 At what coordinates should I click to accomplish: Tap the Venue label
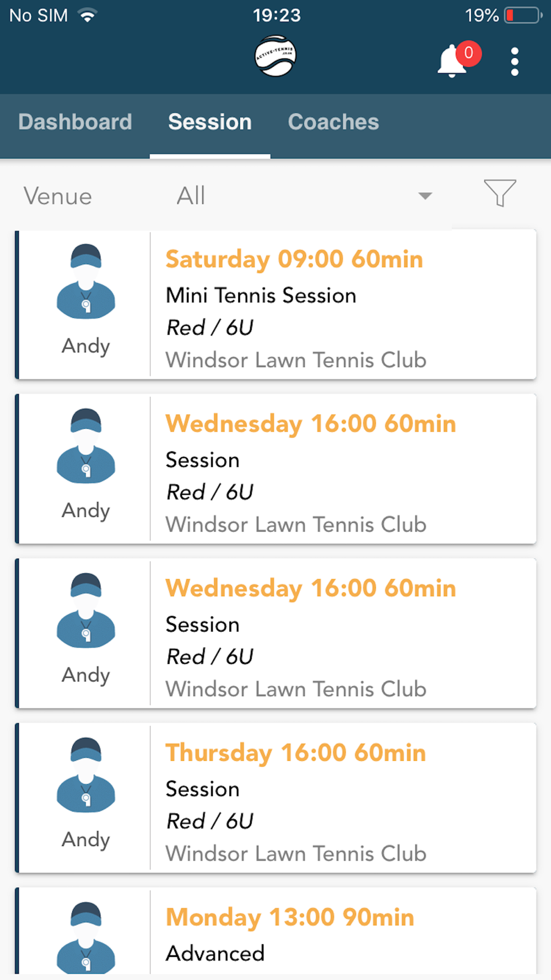click(58, 196)
